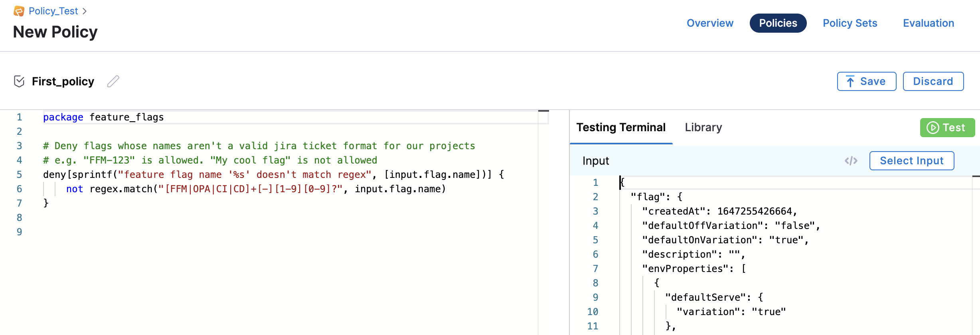This screenshot has height=335, width=980.
Task: Click line number 5 in policy editor gutter
Action: pos(19,175)
